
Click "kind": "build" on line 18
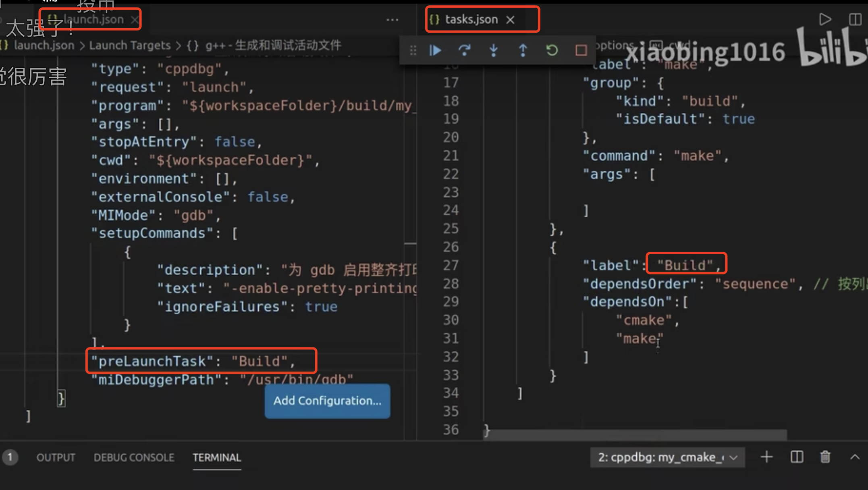coord(681,101)
